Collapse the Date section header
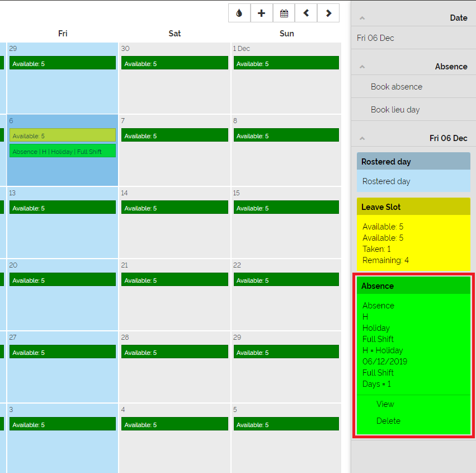The width and height of the screenshot is (476, 473). 413,18
